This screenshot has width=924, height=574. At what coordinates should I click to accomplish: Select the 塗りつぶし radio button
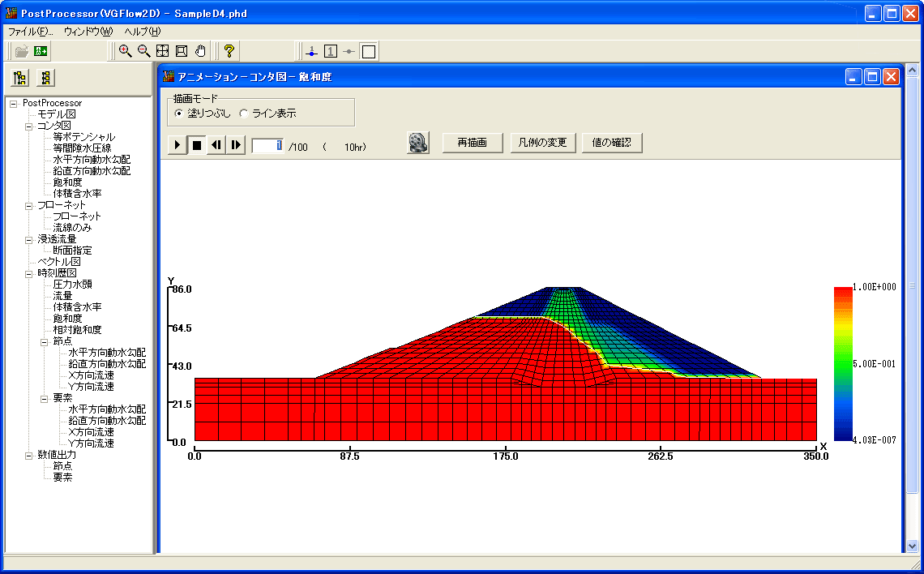179,114
